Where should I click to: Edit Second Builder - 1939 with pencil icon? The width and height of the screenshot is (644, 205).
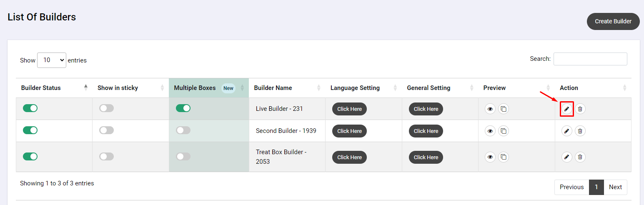(566, 131)
